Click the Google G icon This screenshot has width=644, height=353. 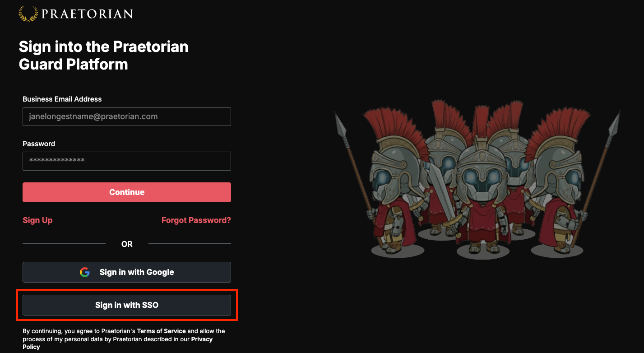click(x=85, y=272)
